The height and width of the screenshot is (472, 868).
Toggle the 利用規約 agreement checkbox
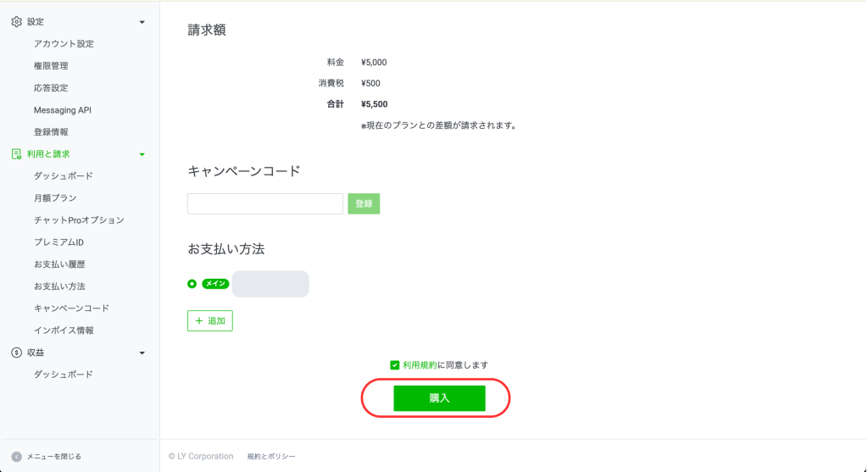[x=394, y=365]
